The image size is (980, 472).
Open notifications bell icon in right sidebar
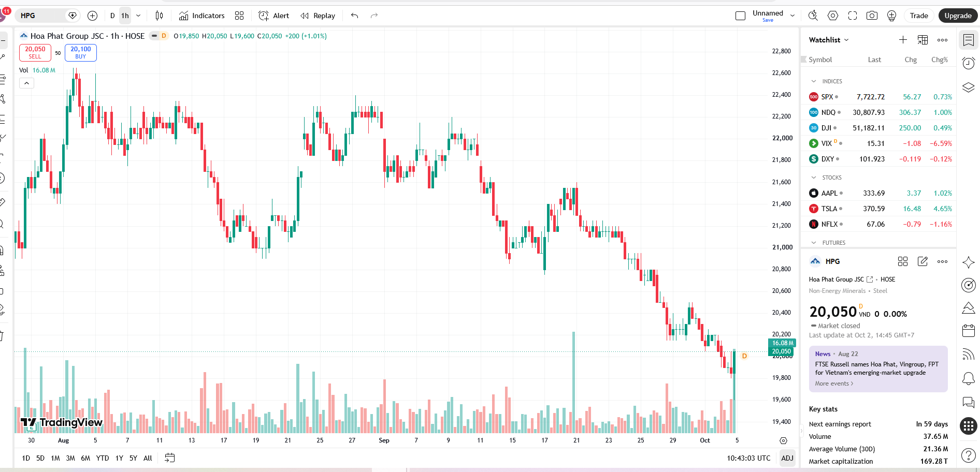(969, 378)
